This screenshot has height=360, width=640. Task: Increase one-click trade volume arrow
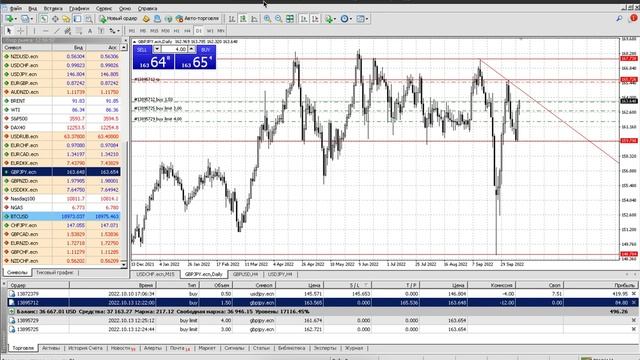pyautogui.click(x=191, y=49)
